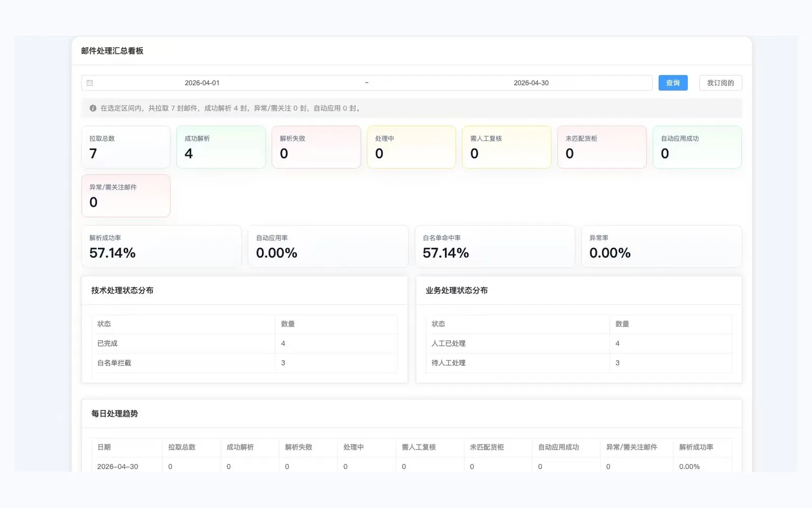Click the 查询 query button

tap(673, 83)
